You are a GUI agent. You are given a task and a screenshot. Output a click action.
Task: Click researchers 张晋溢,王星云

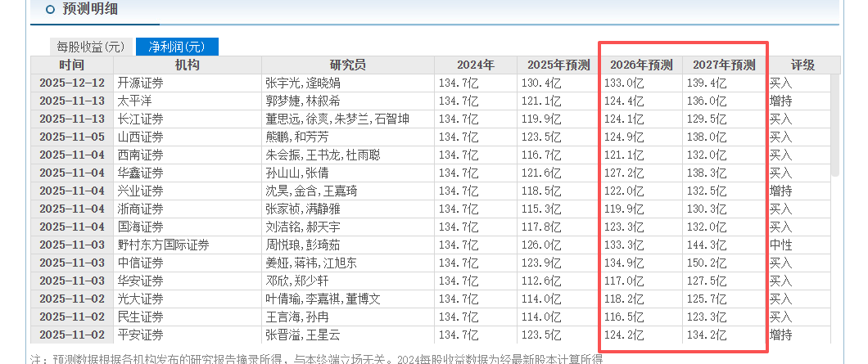303,335
